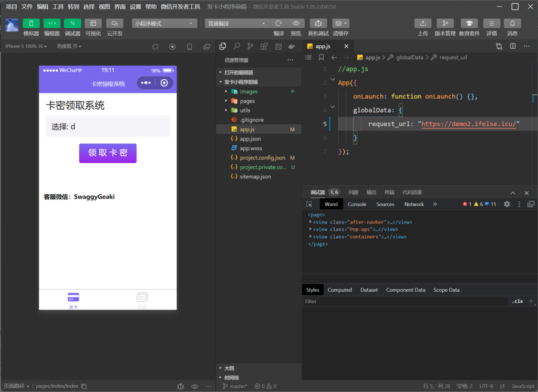Screen dimensions: 538x392
Task: Click the 预览 eye icon
Action: click(x=296, y=24)
